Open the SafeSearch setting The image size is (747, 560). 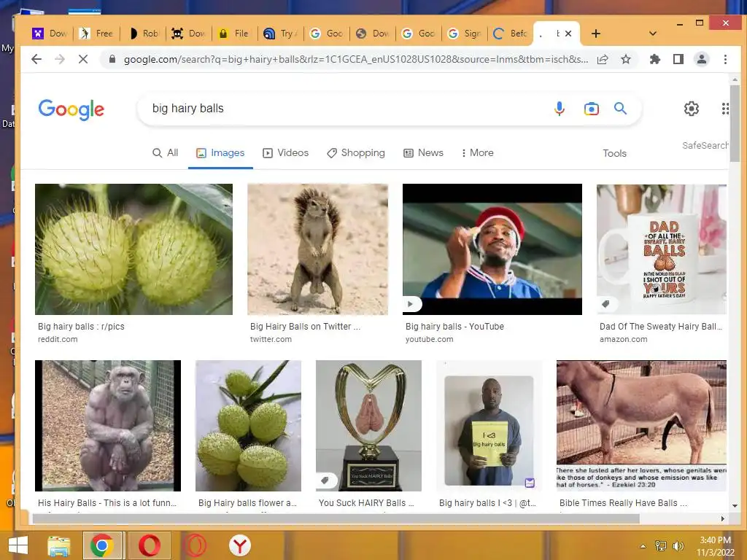tap(705, 145)
